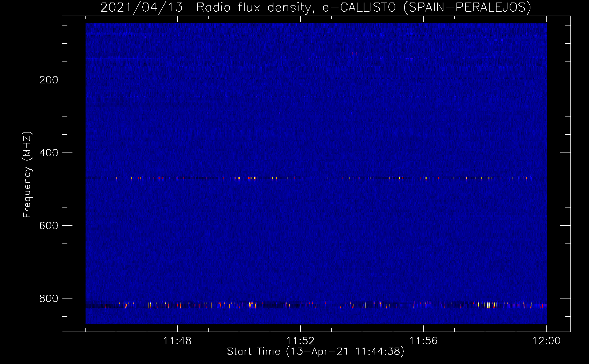Click the 200 frequency tick label
The height and width of the screenshot is (364, 589).
(49, 80)
